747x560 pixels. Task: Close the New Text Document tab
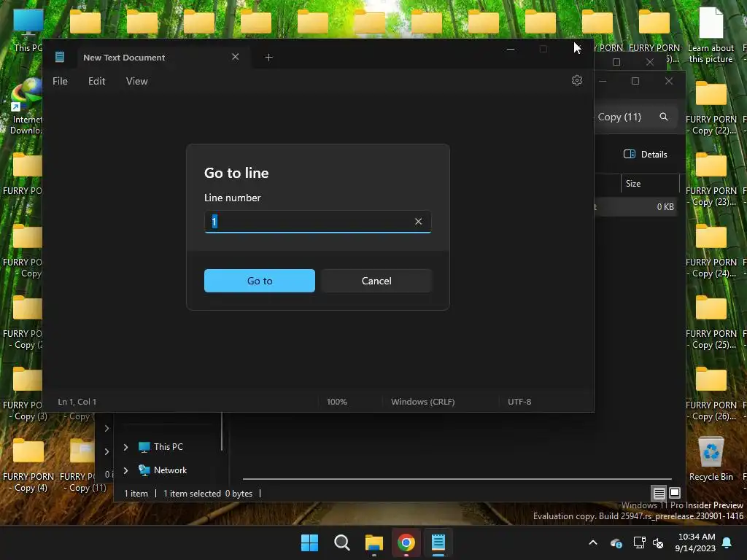tap(236, 57)
